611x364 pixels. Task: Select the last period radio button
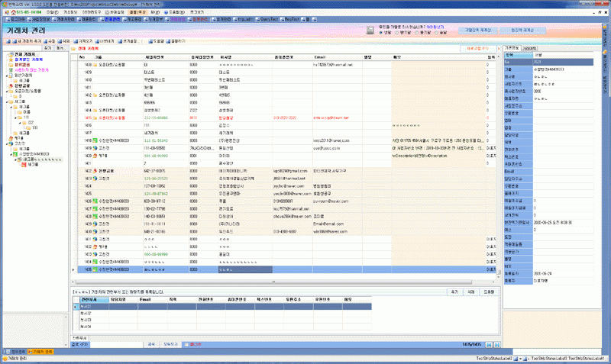pos(436,33)
